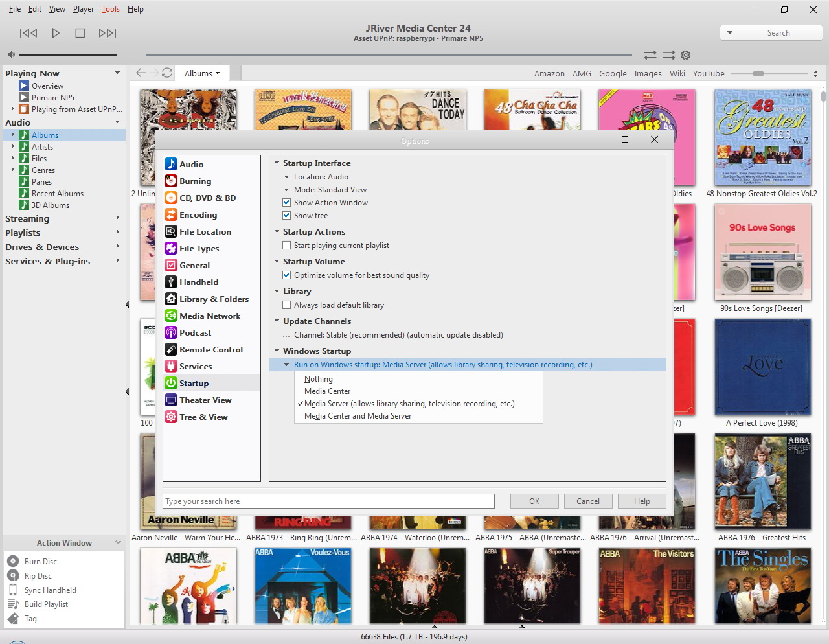The height and width of the screenshot is (644, 829).
Task: Enable Always load default library
Action: coord(287,305)
